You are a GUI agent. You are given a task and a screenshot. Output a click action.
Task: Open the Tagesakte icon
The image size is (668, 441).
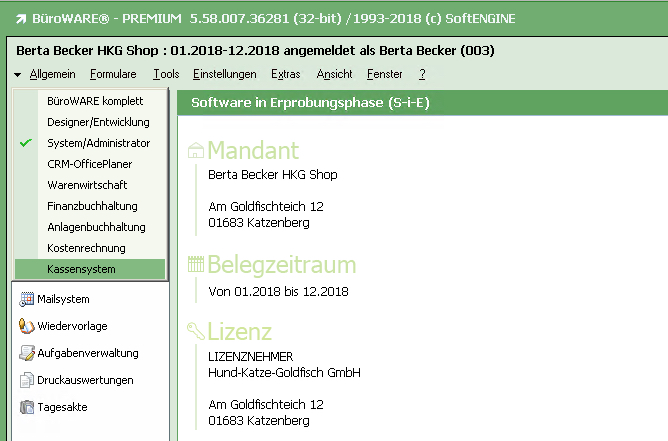(x=27, y=407)
